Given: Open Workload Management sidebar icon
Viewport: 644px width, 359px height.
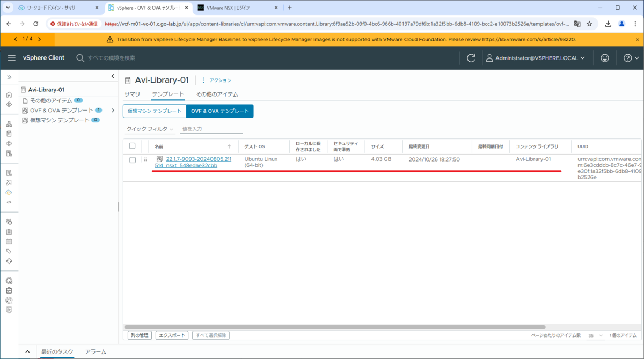Looking at the screenshot, I should tap(9, 143).
